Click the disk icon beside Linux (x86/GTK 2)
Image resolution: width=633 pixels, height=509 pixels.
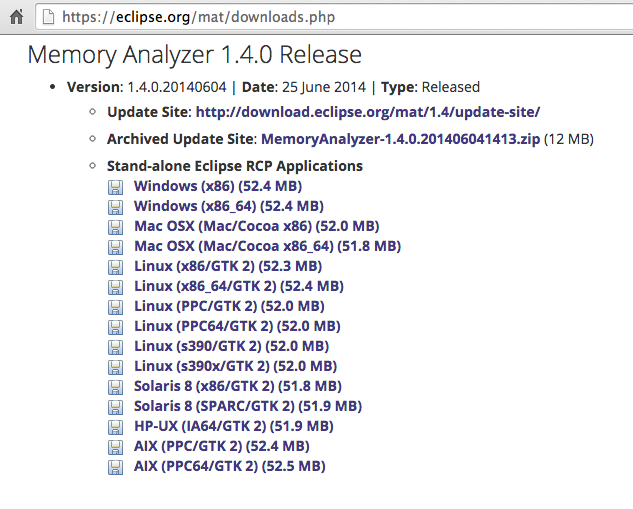pyautogui.click(x=116, y=267)
